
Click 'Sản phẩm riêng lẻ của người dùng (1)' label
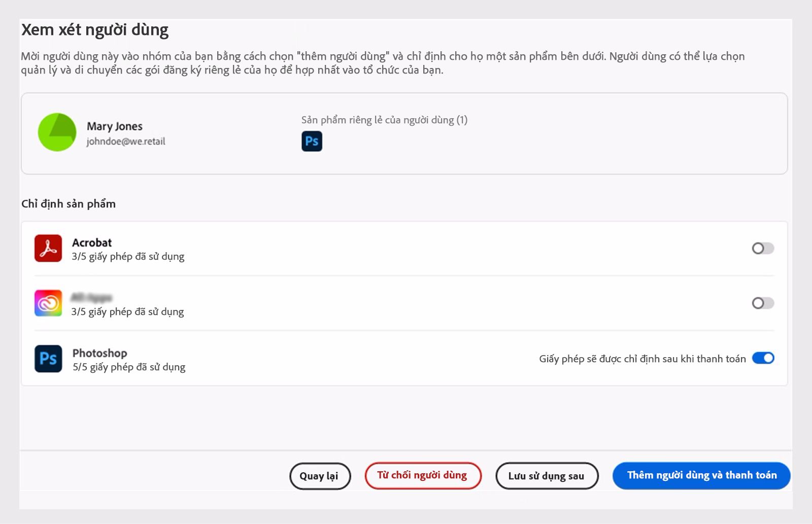click(384, 120)
